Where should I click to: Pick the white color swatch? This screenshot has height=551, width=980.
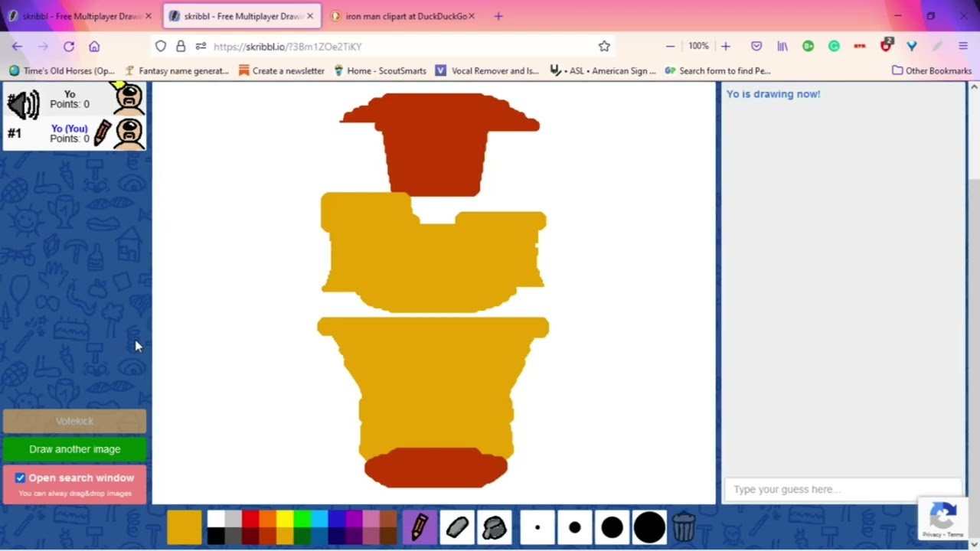point(216,519)
